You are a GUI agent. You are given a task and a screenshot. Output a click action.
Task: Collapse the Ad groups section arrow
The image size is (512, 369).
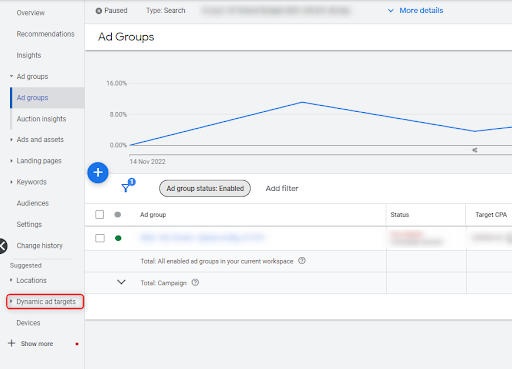(x=11, y=76)
